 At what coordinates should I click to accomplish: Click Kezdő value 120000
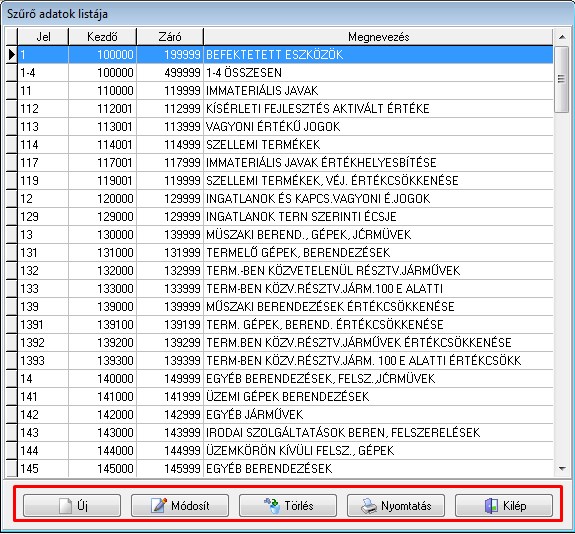click(x=102, y=198)
